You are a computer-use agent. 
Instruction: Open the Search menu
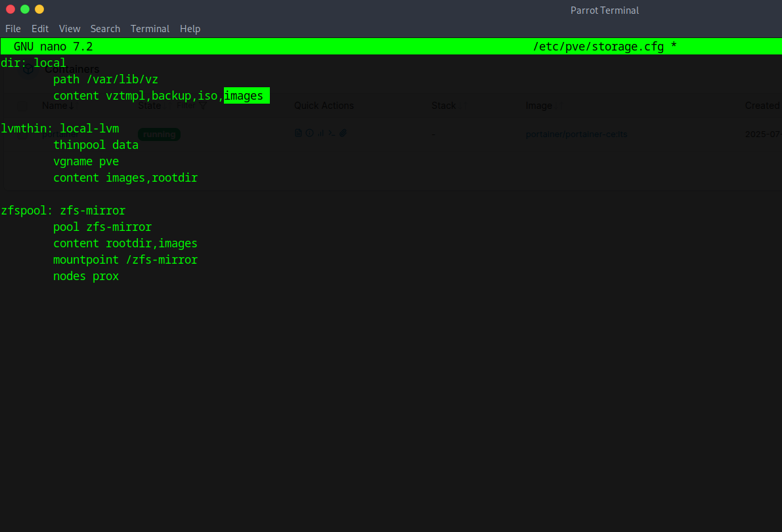pyautogui.click(x=105, y=29)
